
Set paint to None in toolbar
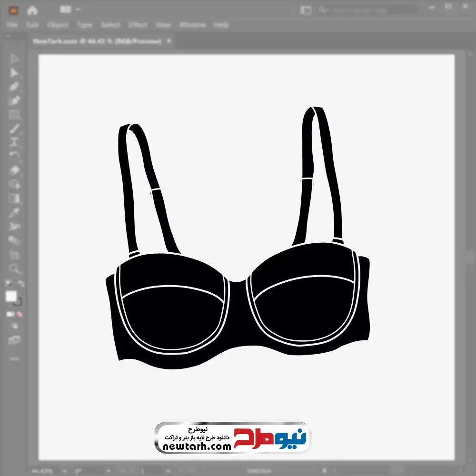20,315
